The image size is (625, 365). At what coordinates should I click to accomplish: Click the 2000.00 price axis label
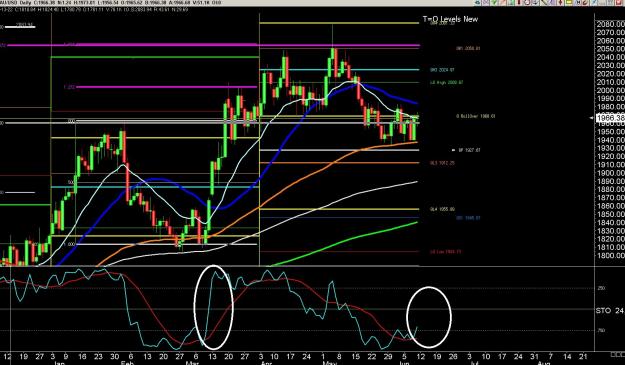[x=610, y=90]
